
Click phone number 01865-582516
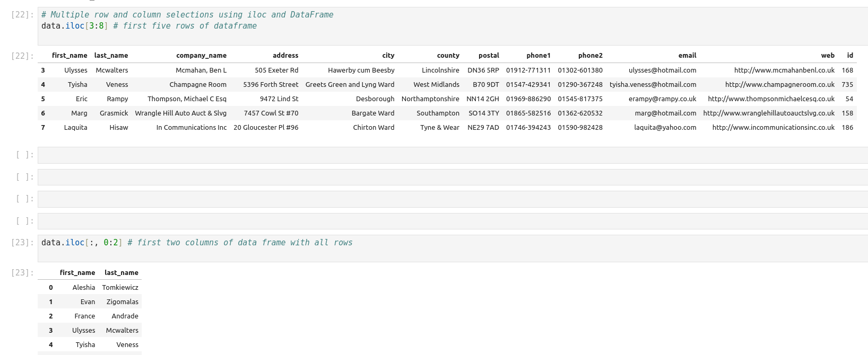528,113
